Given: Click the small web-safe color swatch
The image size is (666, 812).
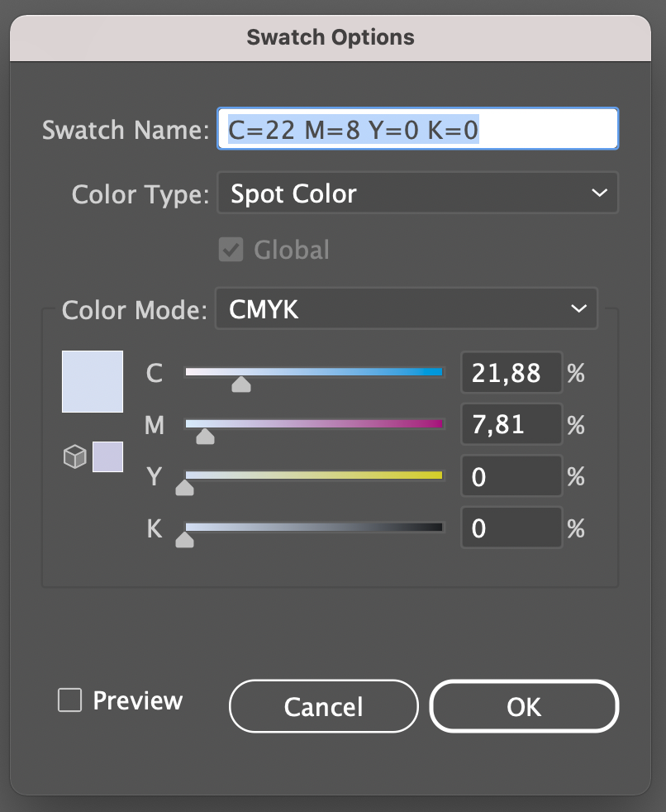Looking at the screenshot, I should (x=108, y=456).
